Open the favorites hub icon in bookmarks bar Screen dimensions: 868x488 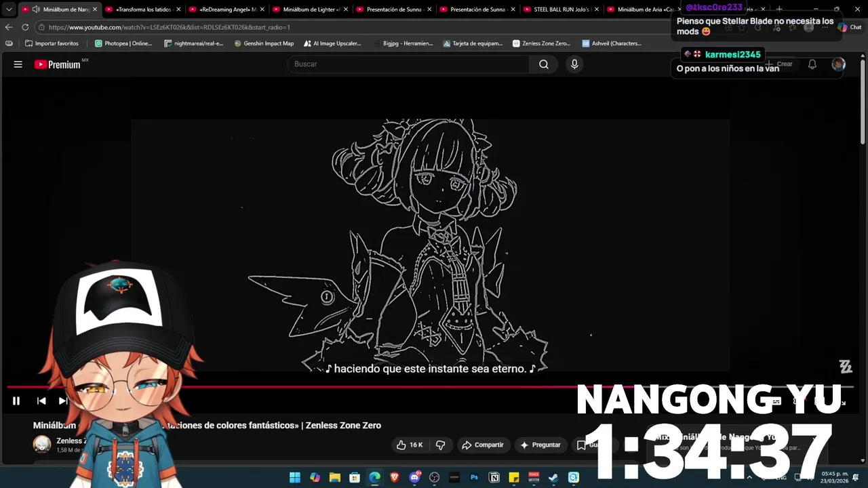click(9, 43)
